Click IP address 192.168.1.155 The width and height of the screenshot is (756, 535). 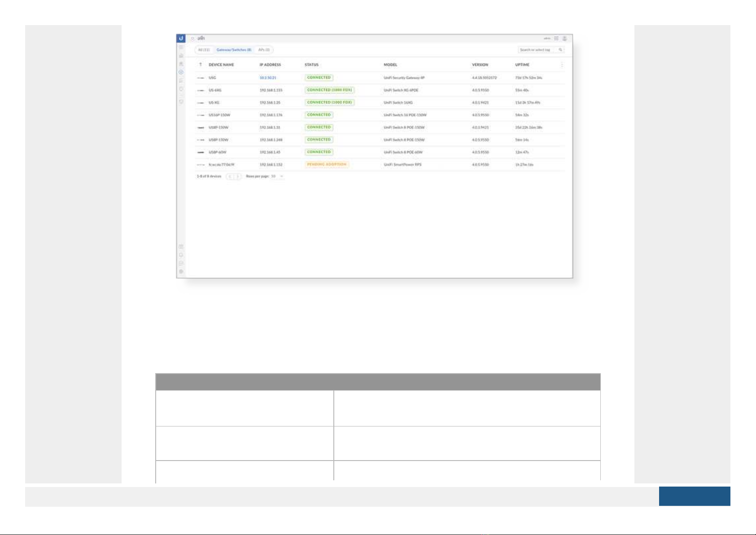(x=271, y=91)
